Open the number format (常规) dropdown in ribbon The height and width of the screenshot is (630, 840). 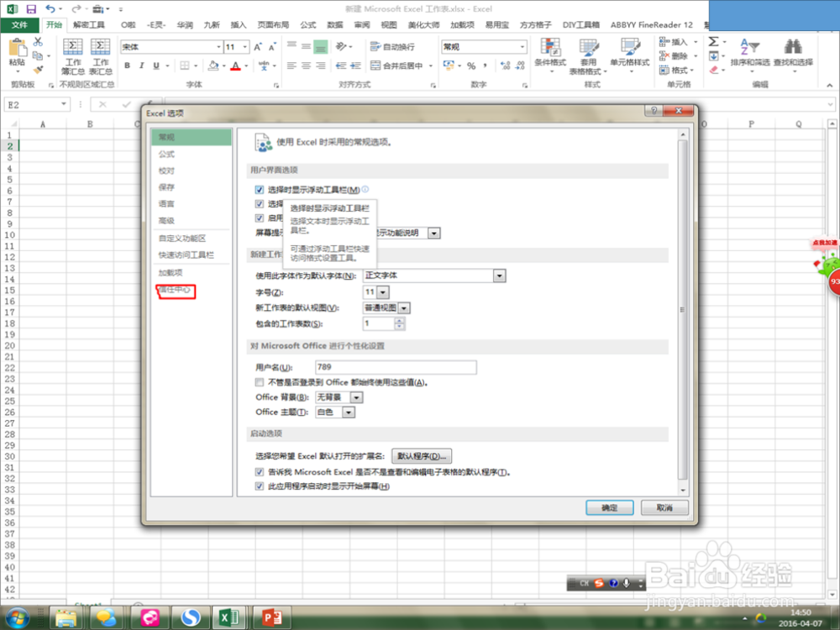coord(522,47)
